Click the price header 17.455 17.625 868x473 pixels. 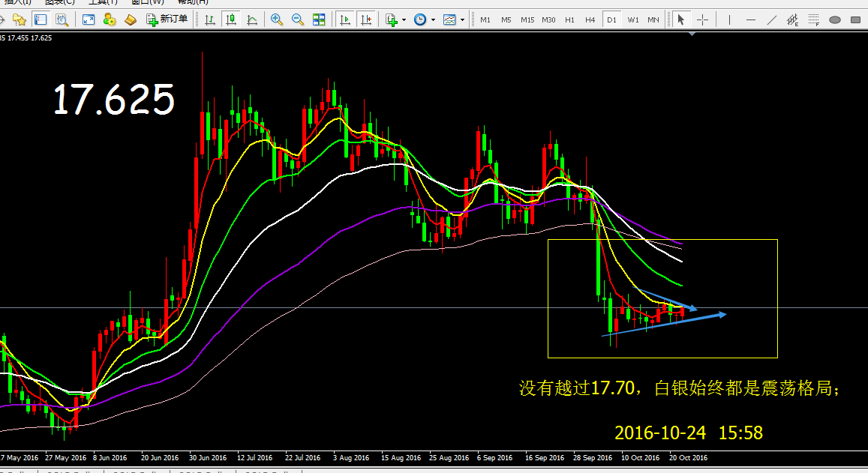[30, 38]
